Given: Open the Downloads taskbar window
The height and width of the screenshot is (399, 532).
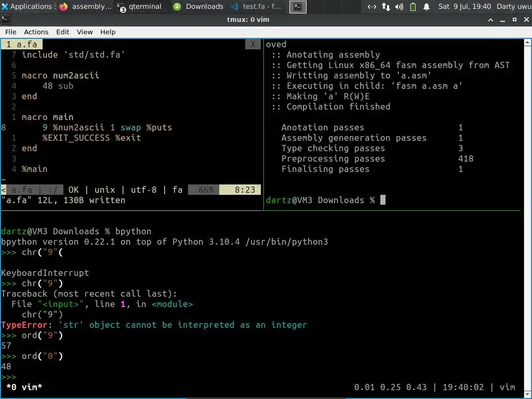Looking at the screenshot, I should 198,6.
